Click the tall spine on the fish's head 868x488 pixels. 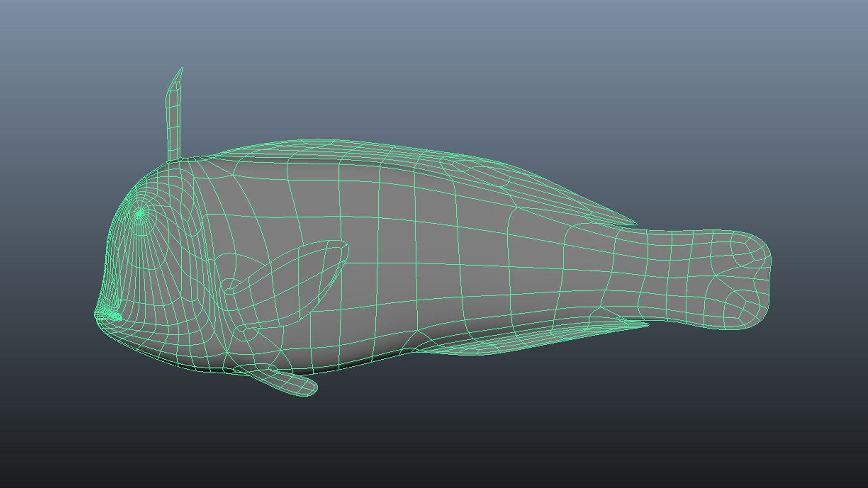[174, 115]
